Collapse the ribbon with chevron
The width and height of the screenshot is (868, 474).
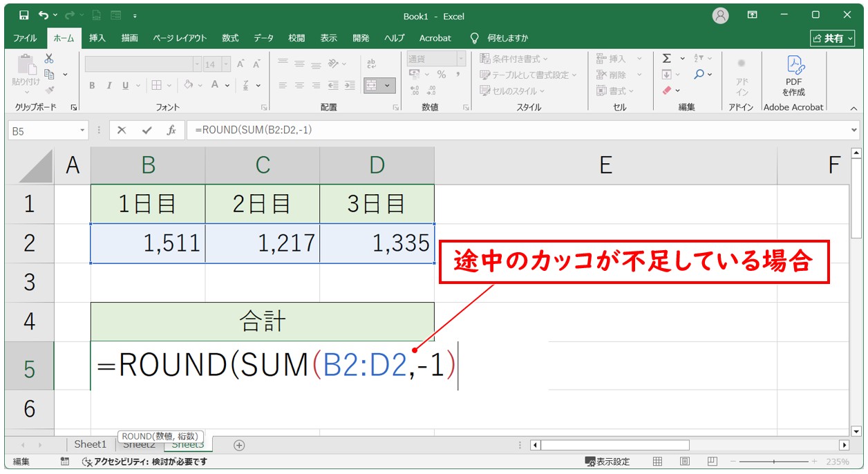[853, 108]
